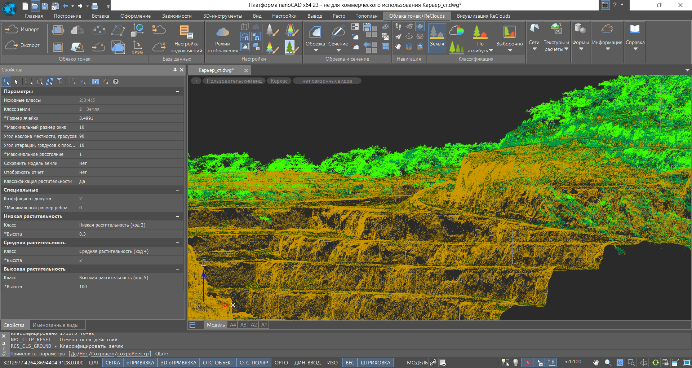Collapse the Параметры properties section
The image size is (692, 368).
pos(178,91)
